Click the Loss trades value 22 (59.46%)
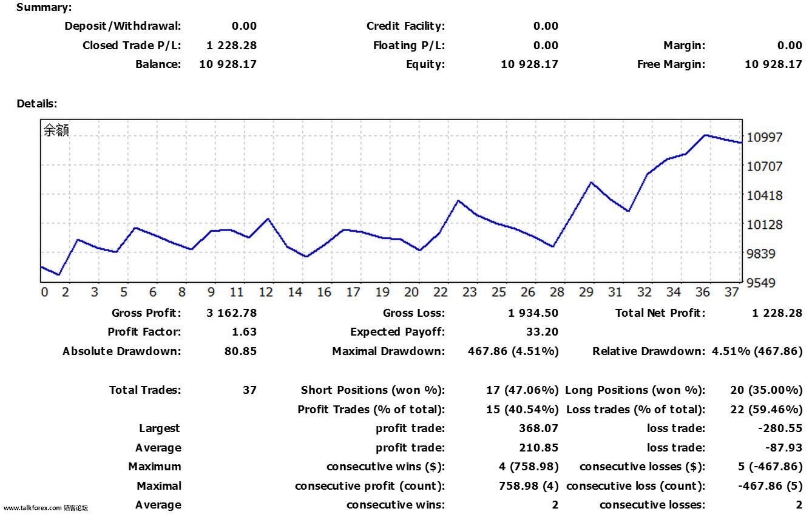 [766, 410]
